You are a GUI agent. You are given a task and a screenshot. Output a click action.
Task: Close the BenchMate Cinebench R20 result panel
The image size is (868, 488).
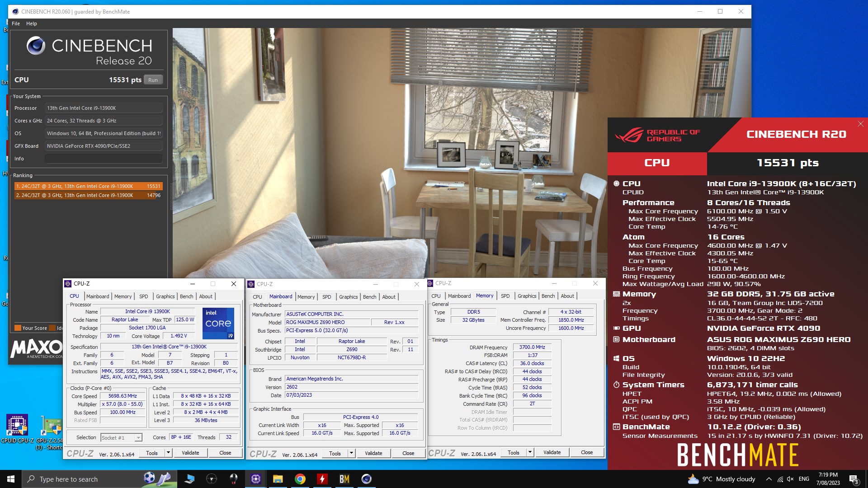coord(861,124)
